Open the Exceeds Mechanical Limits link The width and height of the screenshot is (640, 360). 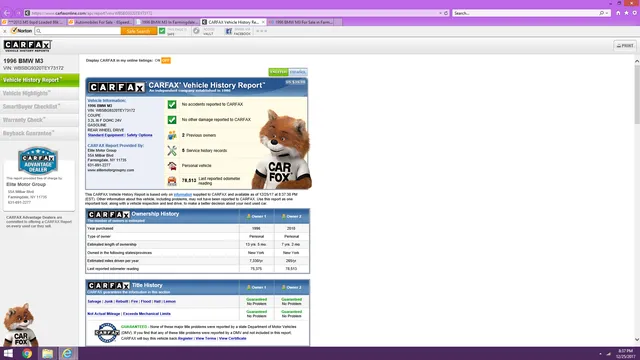click(147, 314)
